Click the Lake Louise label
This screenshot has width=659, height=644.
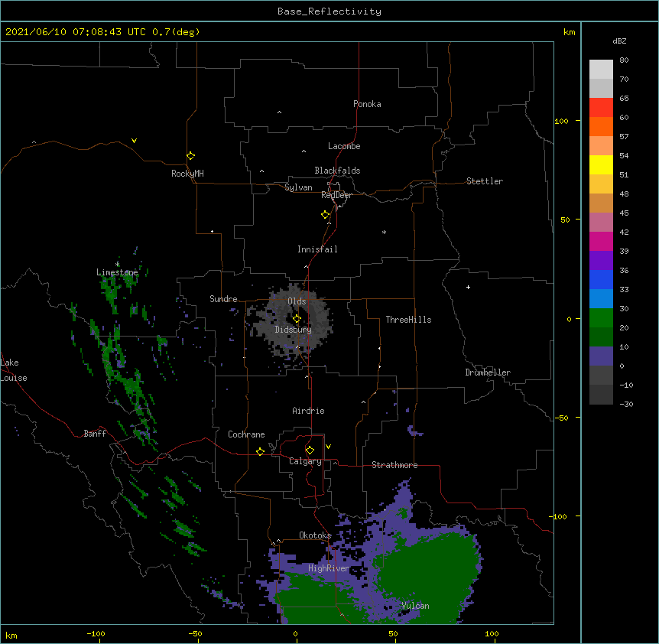(x=14, y=370)
